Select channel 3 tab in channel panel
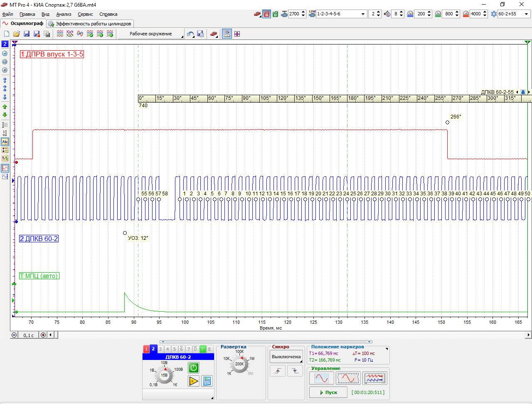The width and height of the screenshot is (532, 404). click(x=160, y=349)
